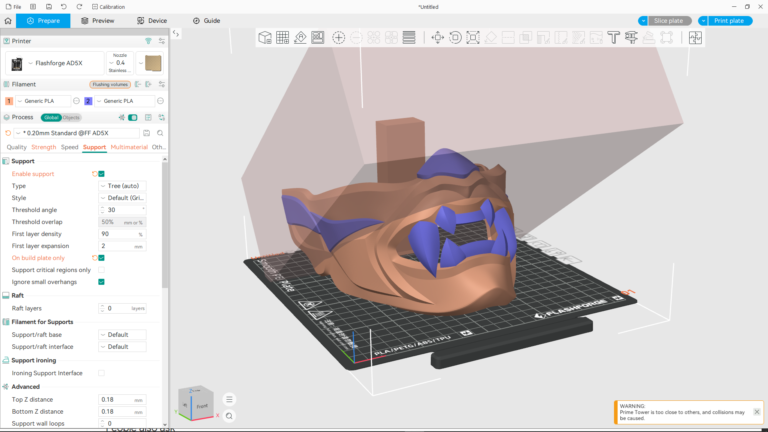Click the Print plate button
Viewport: 768px width, 432px height.
pyautogui.click(x=729, y=21)
